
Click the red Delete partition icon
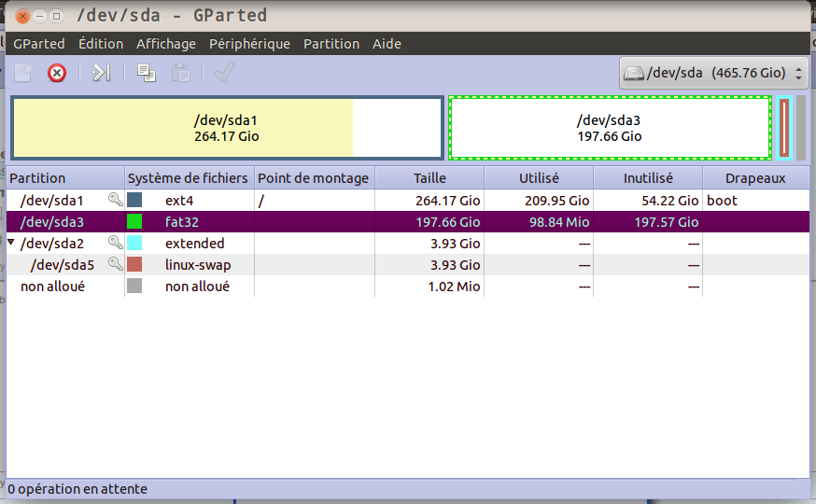pos(57,73)
